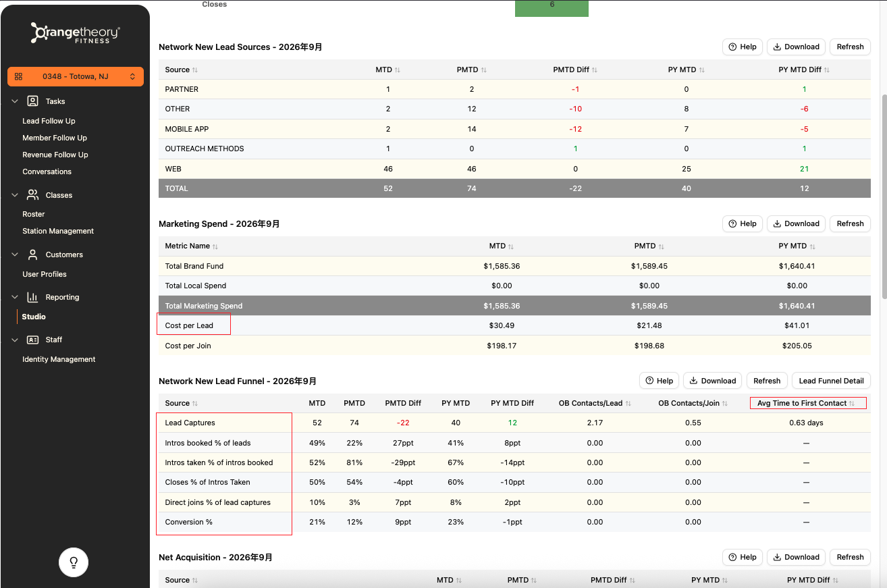Refresh the Network New Lead Sources table
Screen dimensions: 887x588
pos(850,47)
